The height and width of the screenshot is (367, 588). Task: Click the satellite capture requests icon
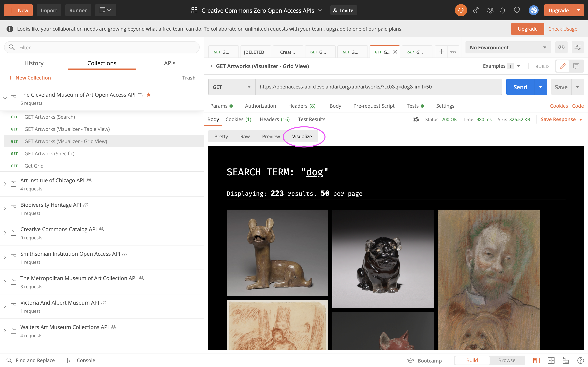click(x=476, y=10)
